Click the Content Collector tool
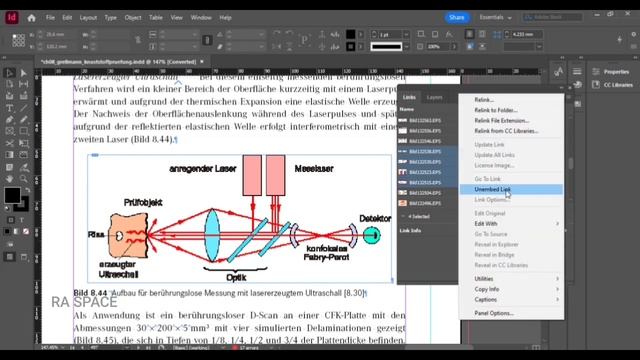 [x=9, y=96]
